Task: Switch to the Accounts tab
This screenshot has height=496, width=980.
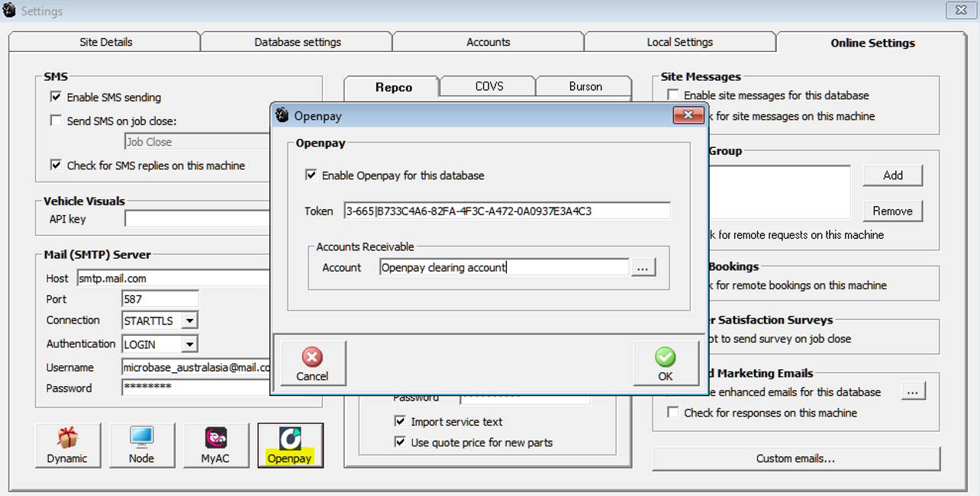Action: click(488, 42)
